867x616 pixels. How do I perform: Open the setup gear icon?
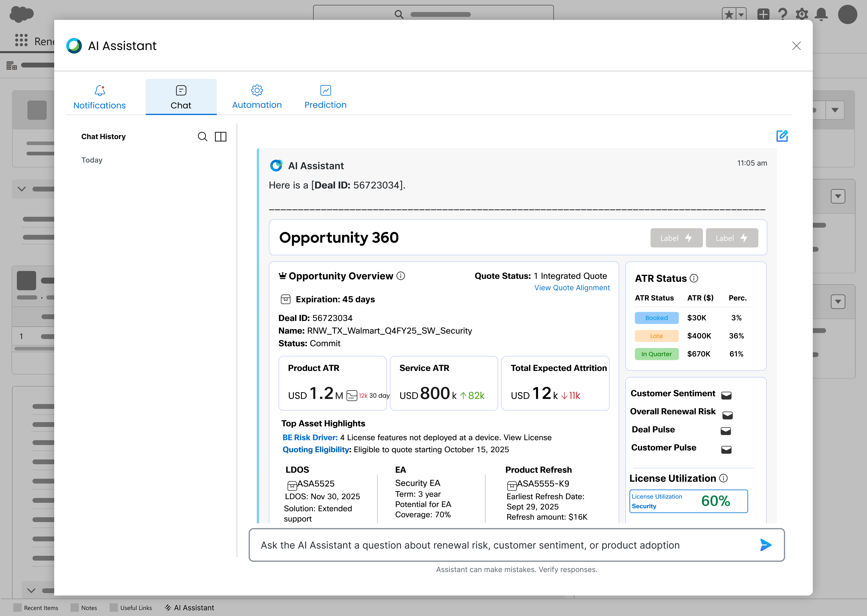click(x=802, y=14)
